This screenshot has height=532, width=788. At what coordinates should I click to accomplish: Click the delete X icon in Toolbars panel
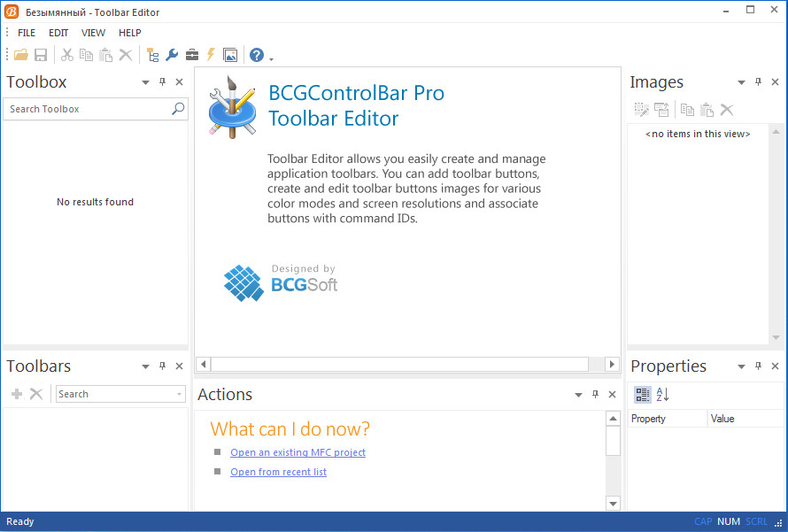[36, 394]
